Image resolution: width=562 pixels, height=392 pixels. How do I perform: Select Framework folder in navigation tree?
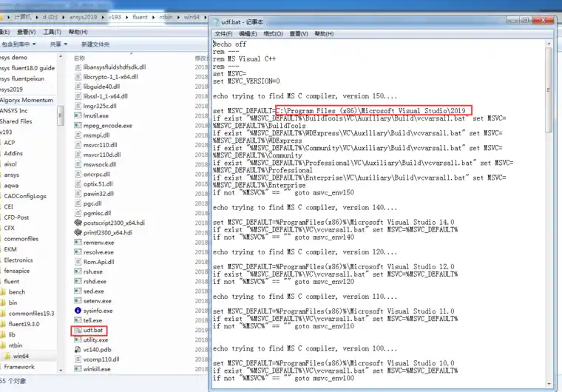pyautogui.click(x=19, y=367)
